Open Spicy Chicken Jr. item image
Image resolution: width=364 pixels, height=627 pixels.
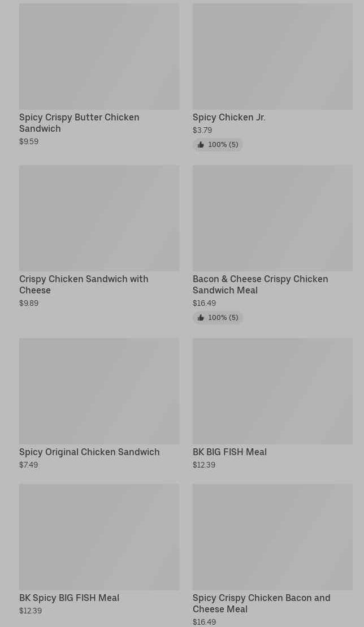[272, 57]
